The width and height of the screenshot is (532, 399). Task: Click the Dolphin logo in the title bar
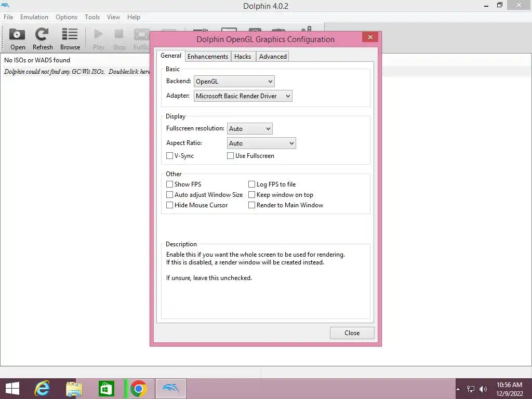click(5, 5)
